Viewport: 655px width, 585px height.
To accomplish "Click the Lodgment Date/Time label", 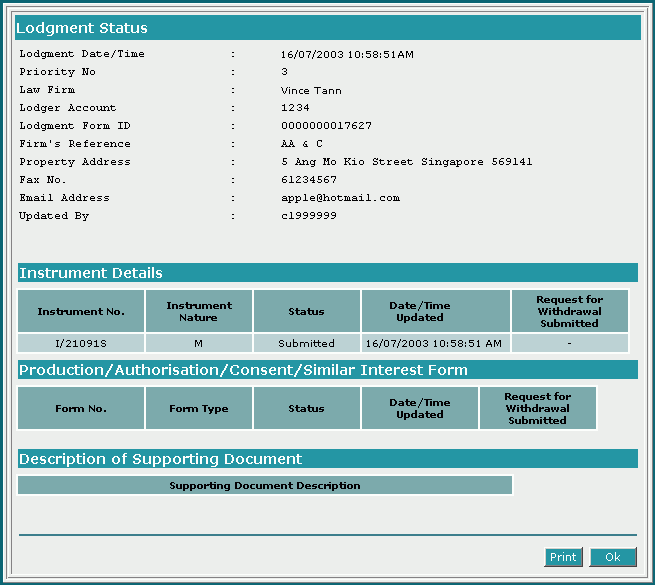I will 82,54.
